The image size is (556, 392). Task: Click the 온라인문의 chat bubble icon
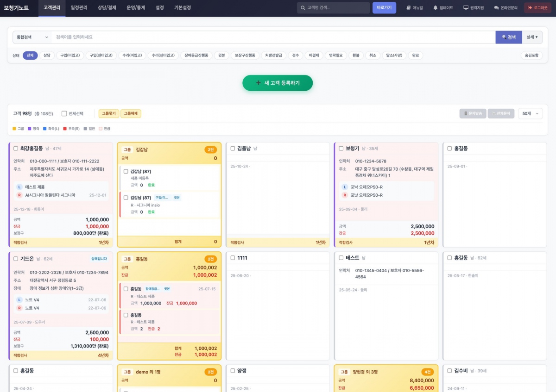pos(496,8)
